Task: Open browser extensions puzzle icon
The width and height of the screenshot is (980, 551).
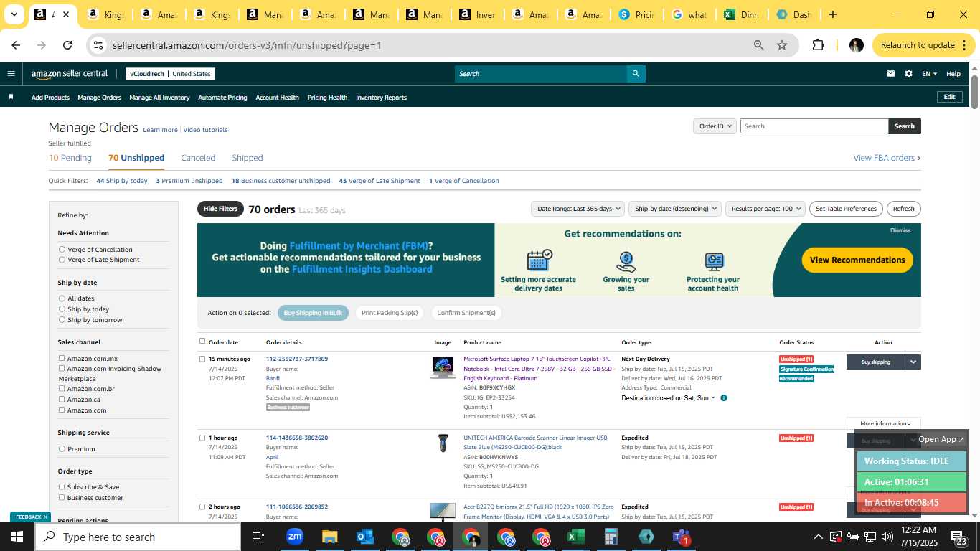Action: pos(818,45)
